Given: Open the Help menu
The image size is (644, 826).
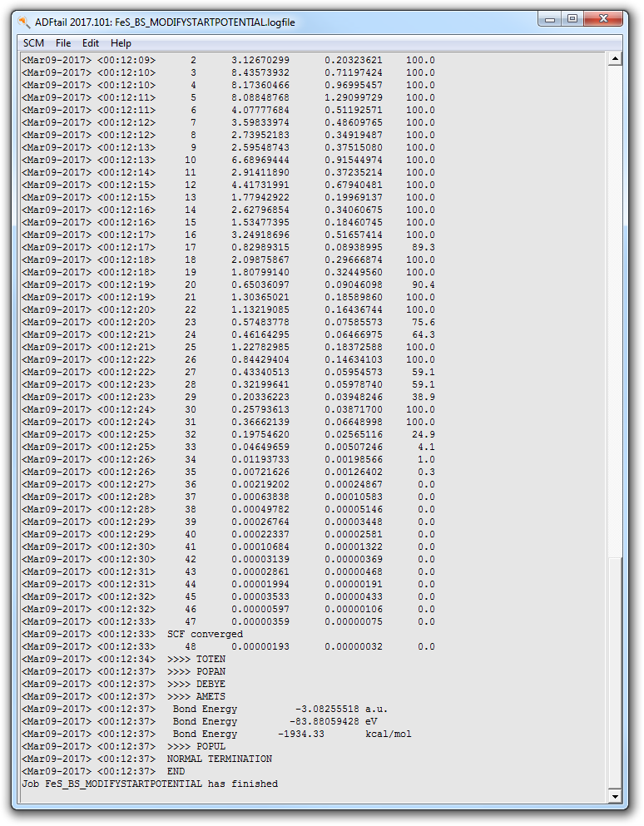Looking at the screenshot, I should (x=121, y=43).
